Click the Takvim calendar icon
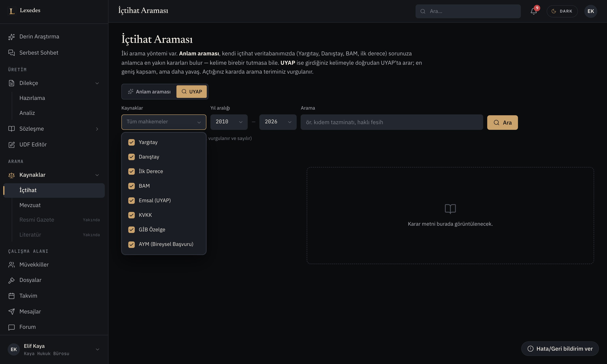Screen dimensions: 607x364 pos(12,296)
